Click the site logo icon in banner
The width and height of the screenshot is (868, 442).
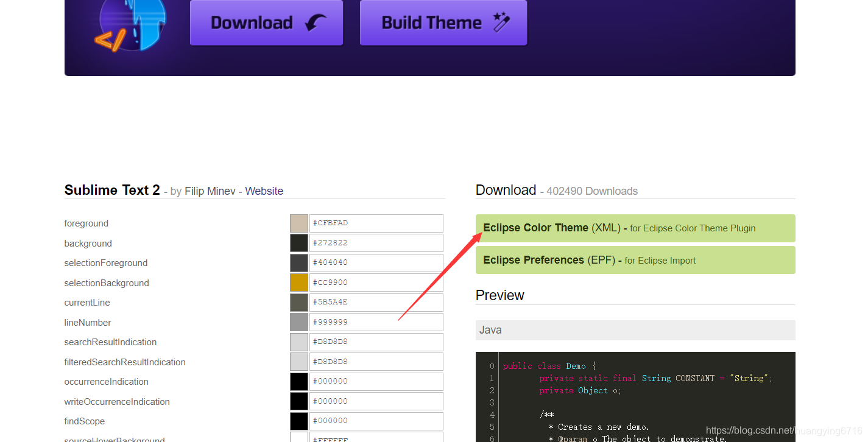tap(129, 25)
